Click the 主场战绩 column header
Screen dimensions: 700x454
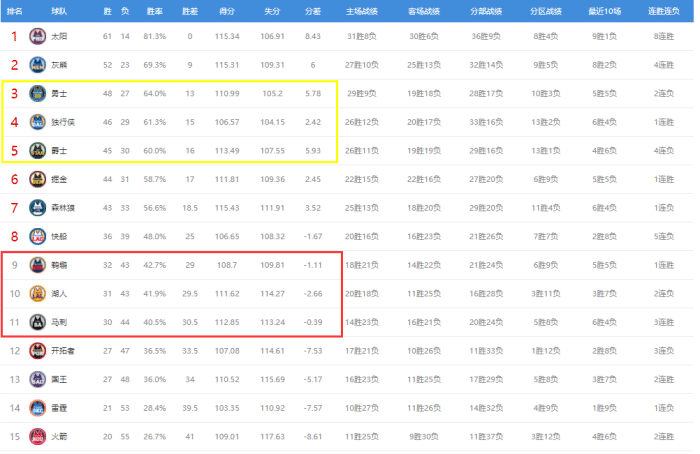pyautogui.click(x=361, y=10)
